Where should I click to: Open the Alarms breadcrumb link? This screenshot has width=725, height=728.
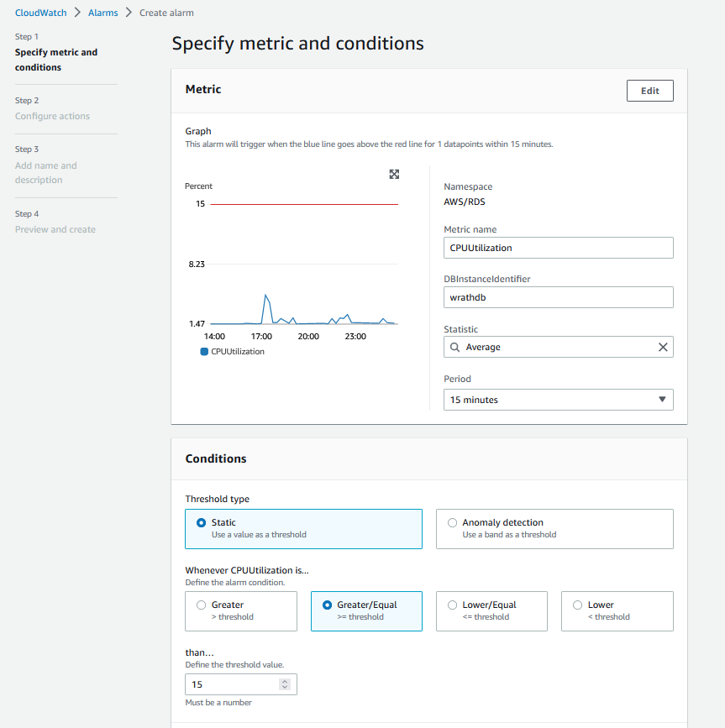[x=102, y=13]
